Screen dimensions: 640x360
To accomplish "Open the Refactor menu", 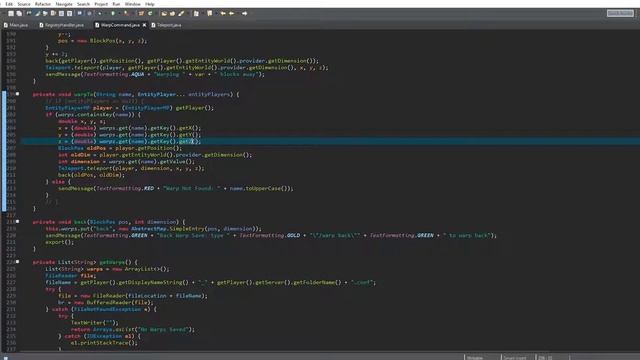I will point(43,4).
